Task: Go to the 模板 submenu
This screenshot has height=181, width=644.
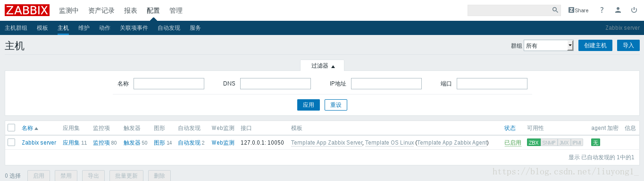Action: [x=42, y=28]
